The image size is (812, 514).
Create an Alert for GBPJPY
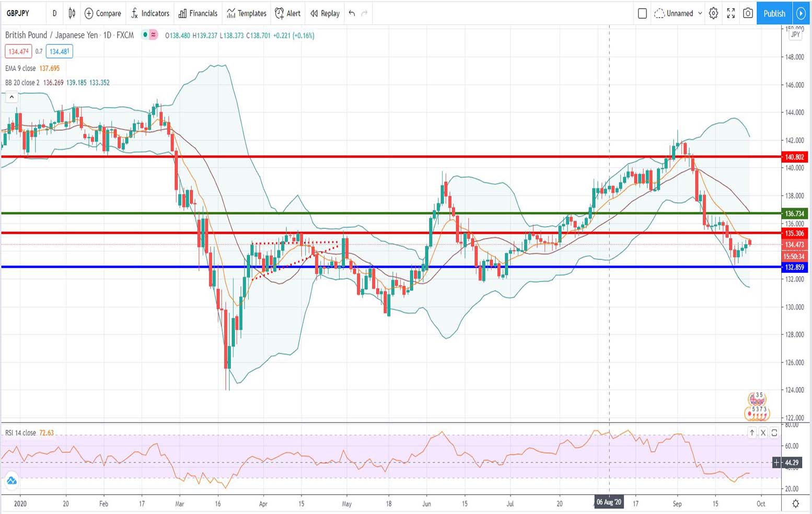[x=287, y=14]
